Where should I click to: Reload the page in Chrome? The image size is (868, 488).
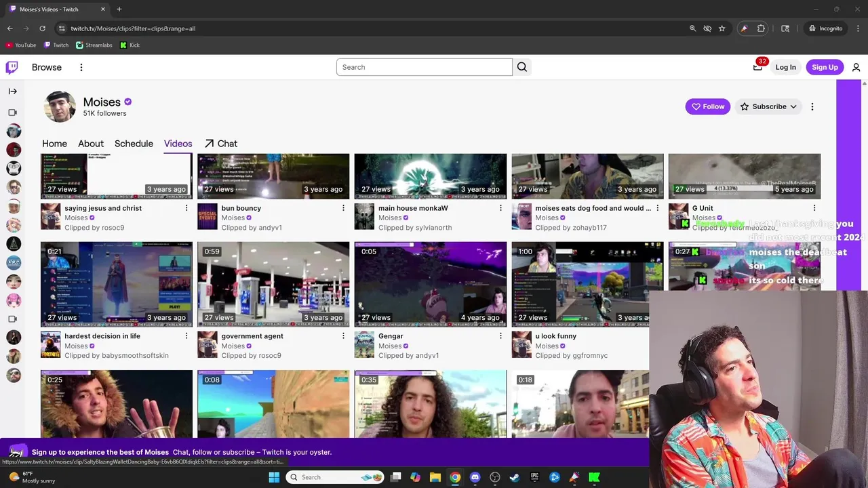[x=42, y=28]
